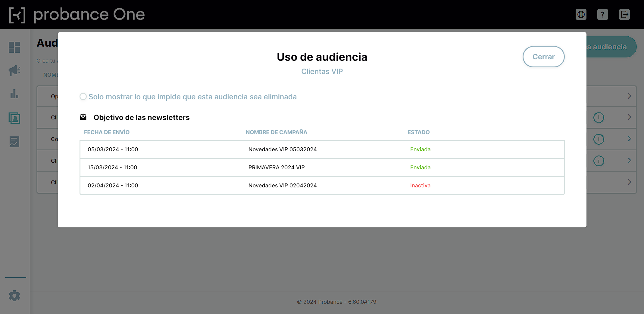Open the settings gear icon
The height and width of the screenshot is (314, 644).
[x=14, y=296]
